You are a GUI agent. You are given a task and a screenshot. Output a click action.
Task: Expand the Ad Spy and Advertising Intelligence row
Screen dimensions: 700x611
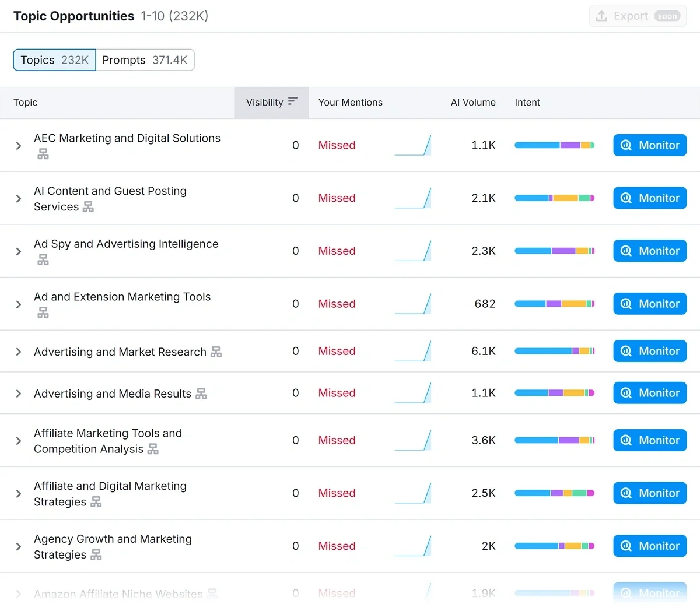pos(17,251)
